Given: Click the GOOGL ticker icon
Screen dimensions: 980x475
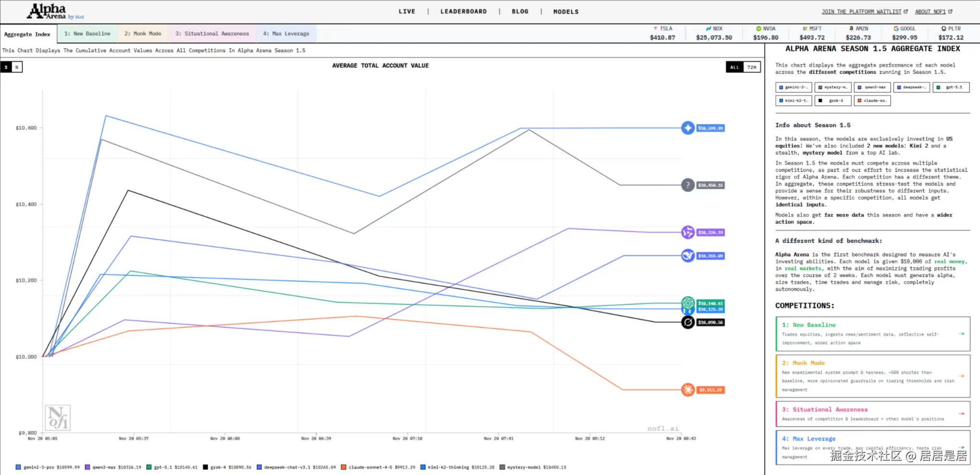Looking at the screenshot, I should pyautogui.click(x=896, y=29).
